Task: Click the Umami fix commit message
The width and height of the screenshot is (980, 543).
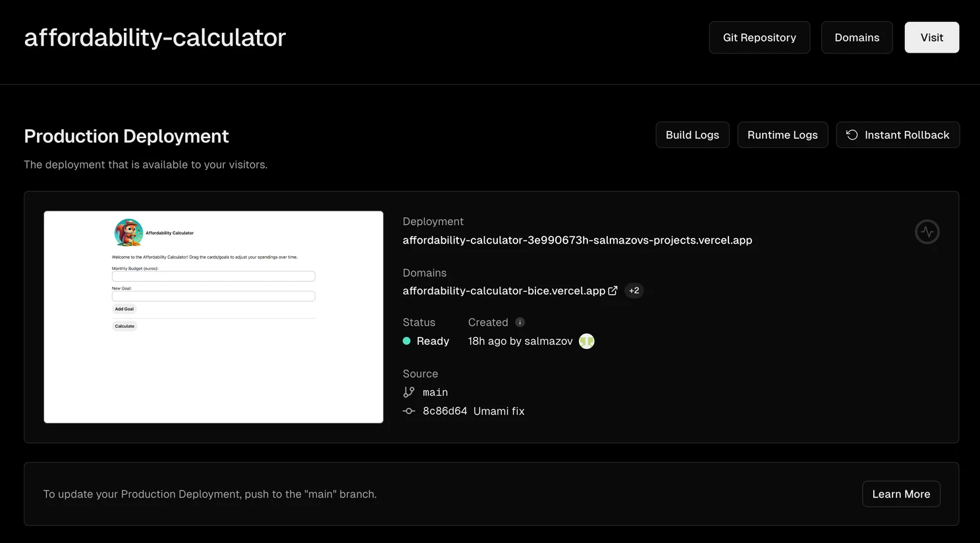Action: pos(499,411)
